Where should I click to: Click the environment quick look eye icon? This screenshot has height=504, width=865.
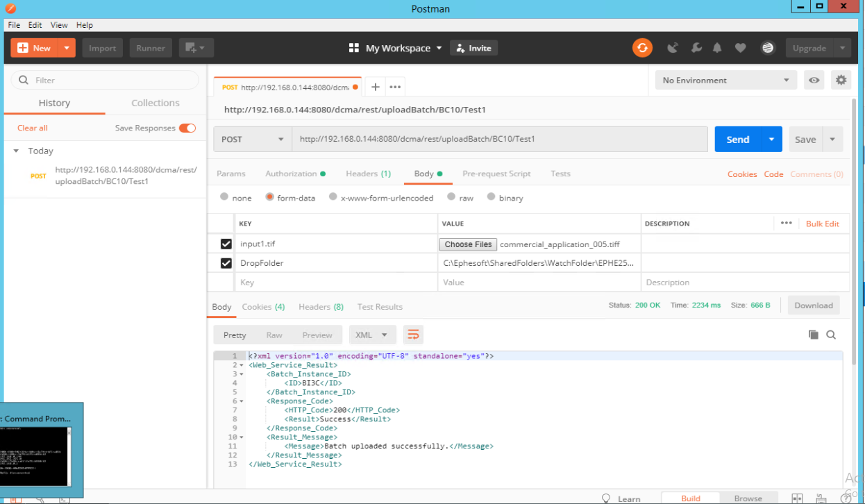814,80
